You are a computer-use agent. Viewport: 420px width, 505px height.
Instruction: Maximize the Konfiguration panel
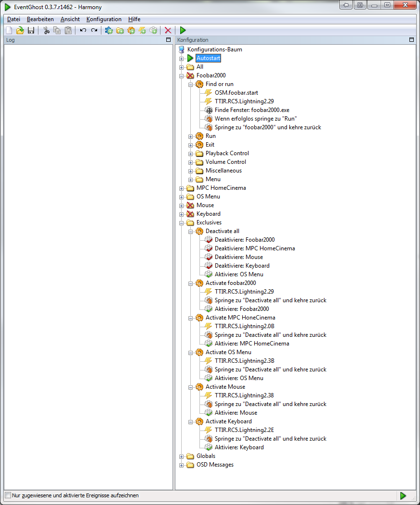coord(411,39)
